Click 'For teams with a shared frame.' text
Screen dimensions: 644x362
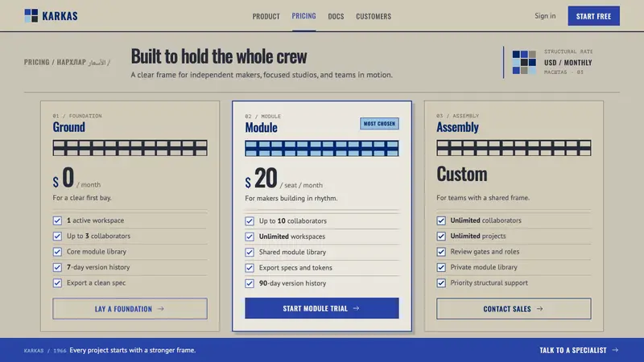click(x=483, y=198)
